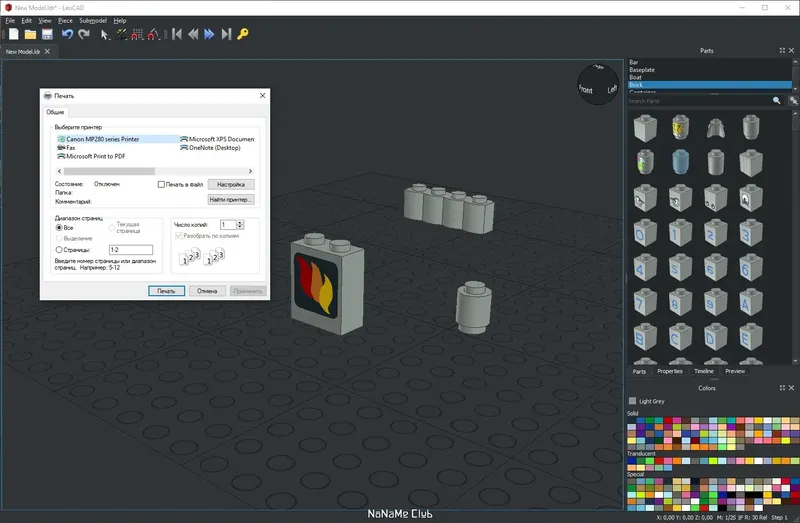Select the 'Все' page range radio
800x523 pixels.
(60, 228)
